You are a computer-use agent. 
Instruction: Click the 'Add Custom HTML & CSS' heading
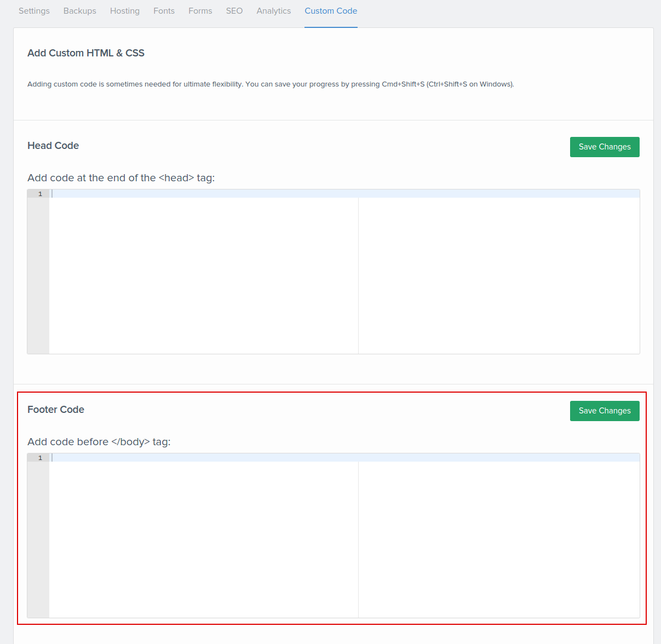86,53
